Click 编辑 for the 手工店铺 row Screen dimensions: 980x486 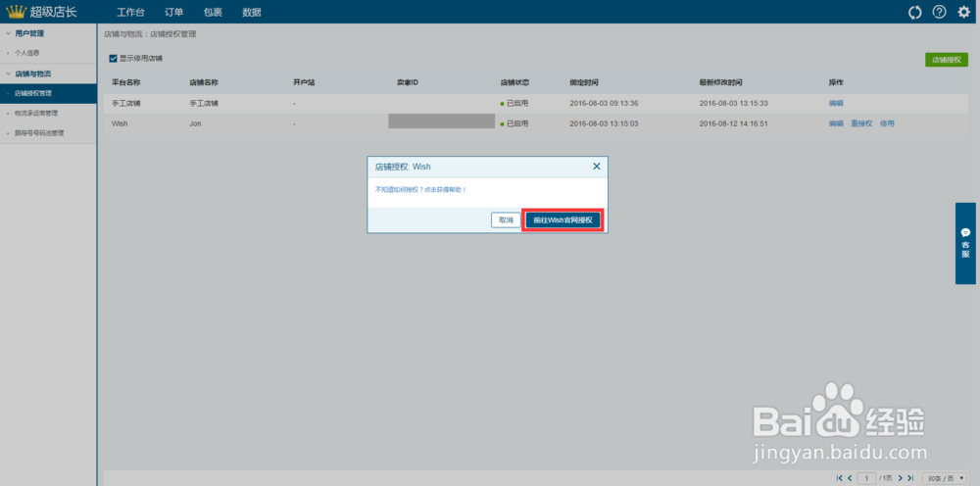pos(836,103)
